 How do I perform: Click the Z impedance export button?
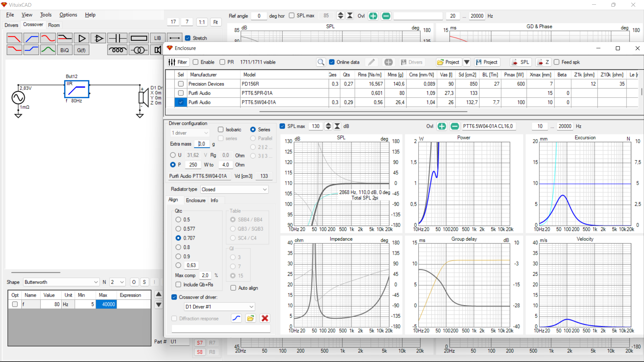tap(543, 62)
